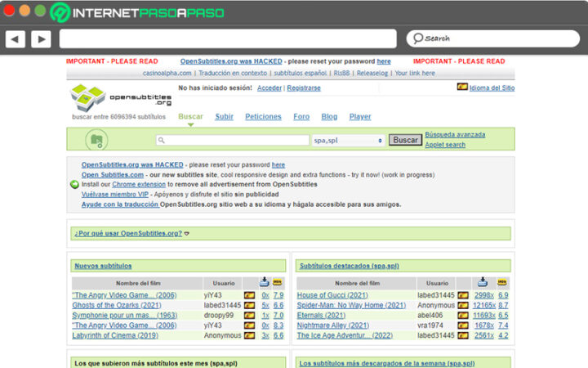588x368 pixels.
Task: Click the Spanish flag in House of Gucci row
Action: point(462,295)
